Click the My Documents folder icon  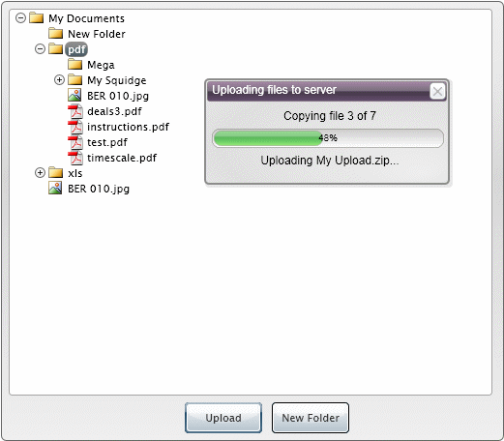36,17
